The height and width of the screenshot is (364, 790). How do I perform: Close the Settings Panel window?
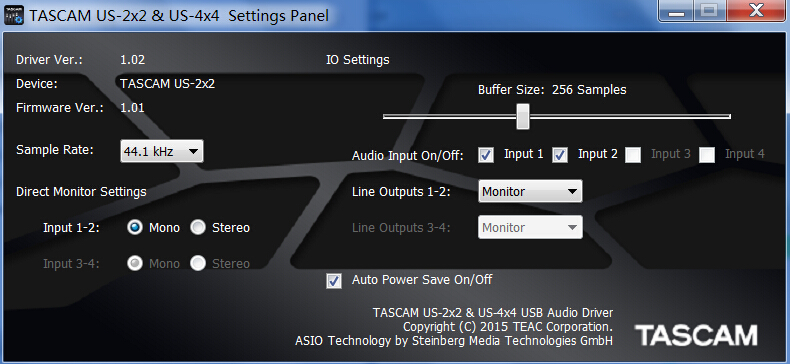[756, 11]
